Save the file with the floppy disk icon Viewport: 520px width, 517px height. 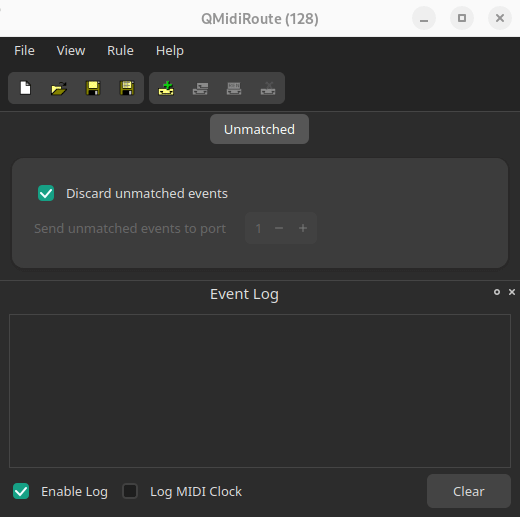(x=93, y=88)
